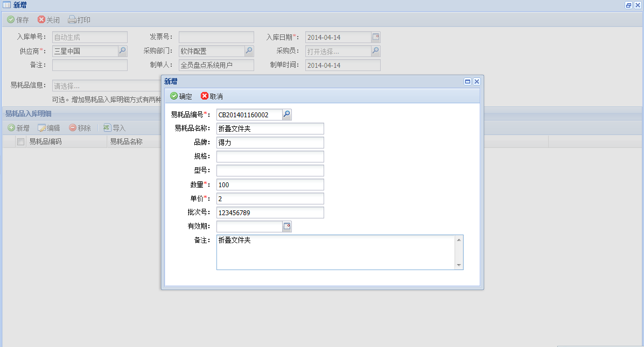This screenshot has height=347, width=644.
Task: Click 导入 import button in detail toolbar
Action: click(114, 128)
